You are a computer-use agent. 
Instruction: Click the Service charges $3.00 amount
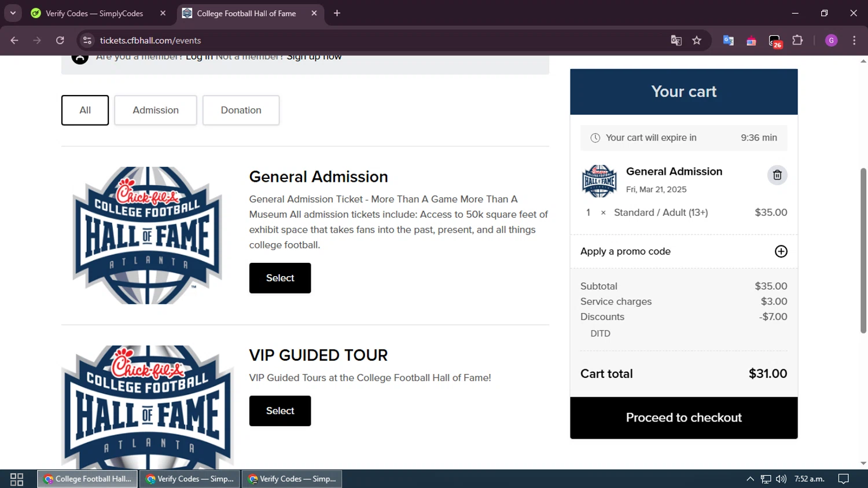click(774, 302)
